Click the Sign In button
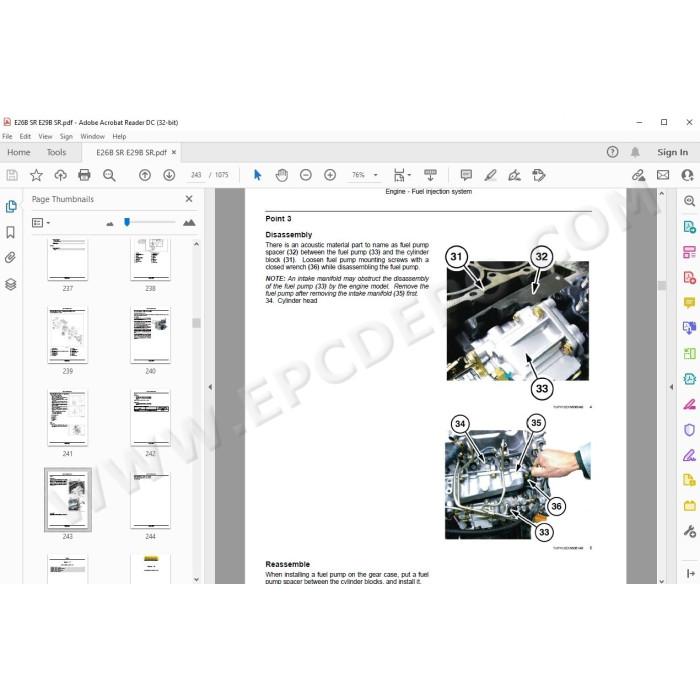700x700 pixels. tap(672, 152)
